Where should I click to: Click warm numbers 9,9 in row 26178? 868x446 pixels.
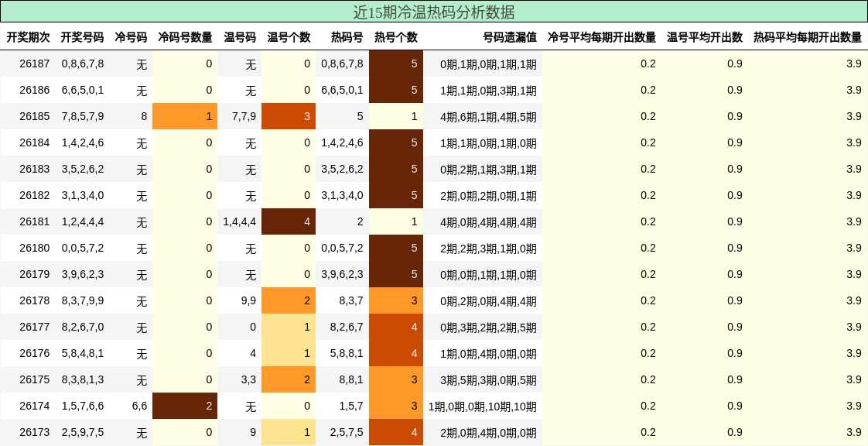pos(248,300)
